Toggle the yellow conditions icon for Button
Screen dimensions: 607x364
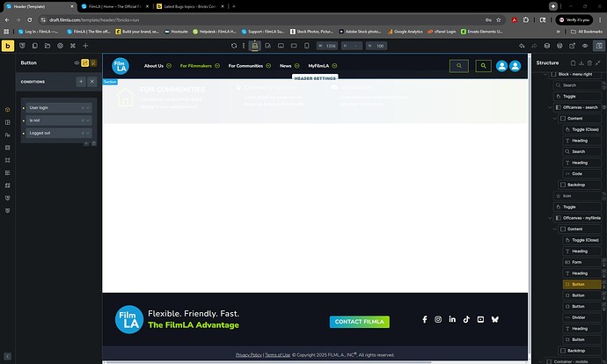(x=84, y=62)
